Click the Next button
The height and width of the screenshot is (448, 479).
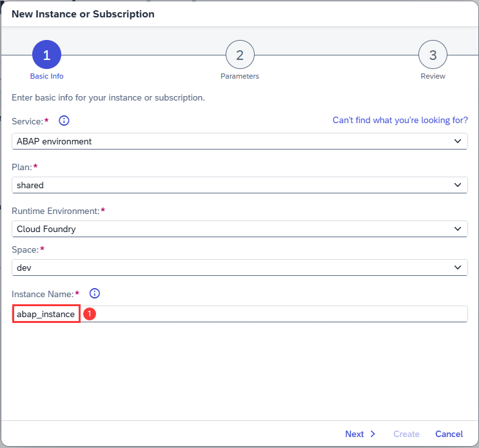(x=360, y=434)
